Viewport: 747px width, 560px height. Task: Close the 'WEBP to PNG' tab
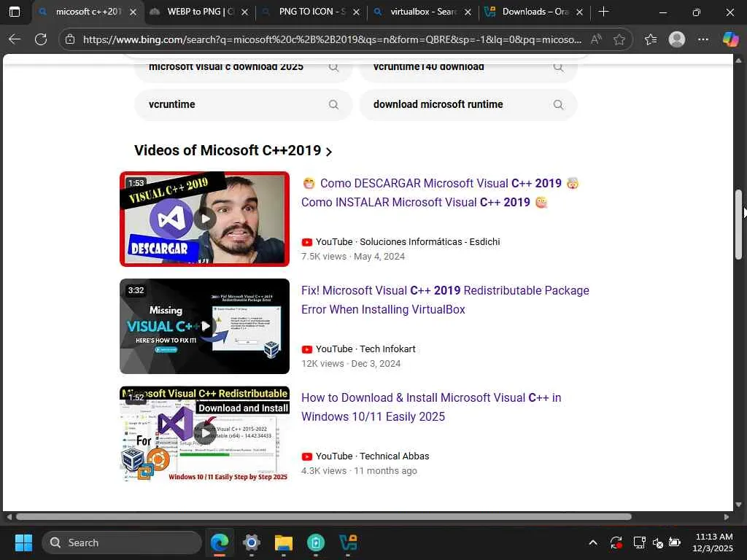point(245,12)
